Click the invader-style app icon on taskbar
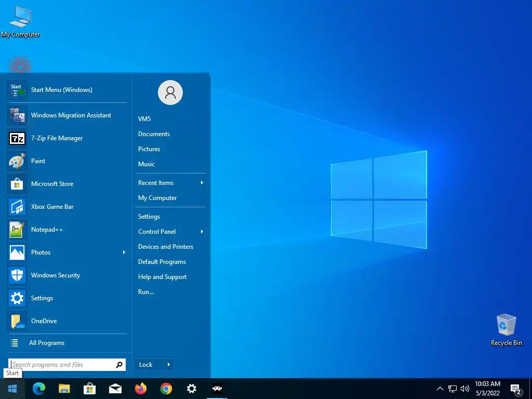The width and height of the screenshot is (532, 399). pyautogui.click(x=217, y=389)
